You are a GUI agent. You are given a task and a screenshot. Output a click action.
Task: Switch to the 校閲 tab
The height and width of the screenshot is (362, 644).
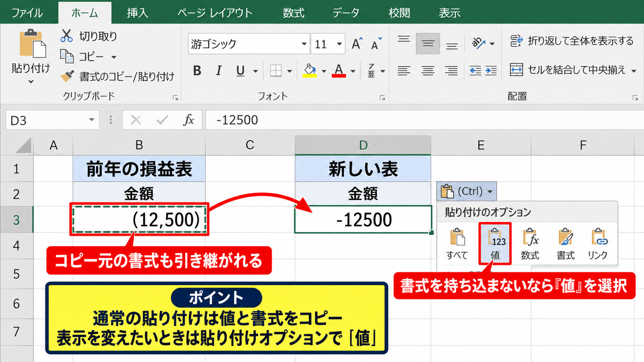coord(399,13)
